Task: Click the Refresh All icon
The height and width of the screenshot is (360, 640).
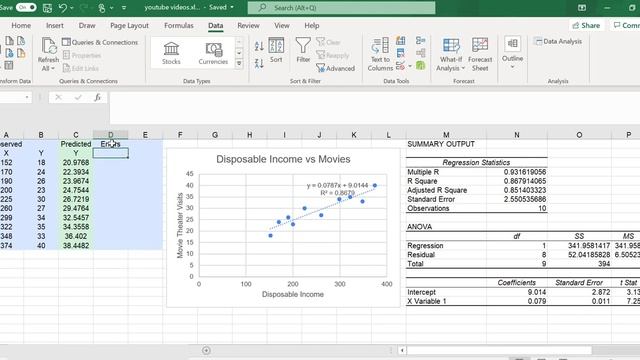Action: pos(49,46)
